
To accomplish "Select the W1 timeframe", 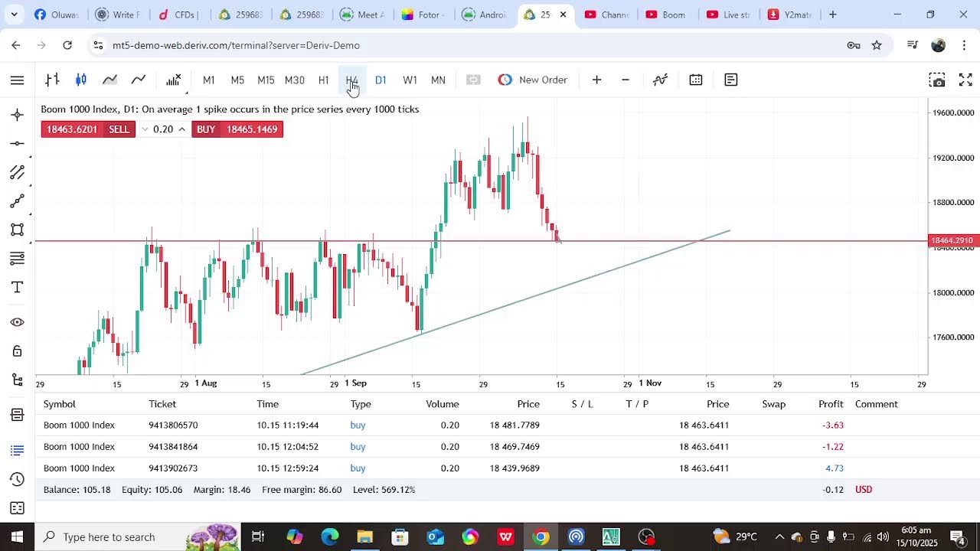I will pyautogui.click(x=410, y=80).
